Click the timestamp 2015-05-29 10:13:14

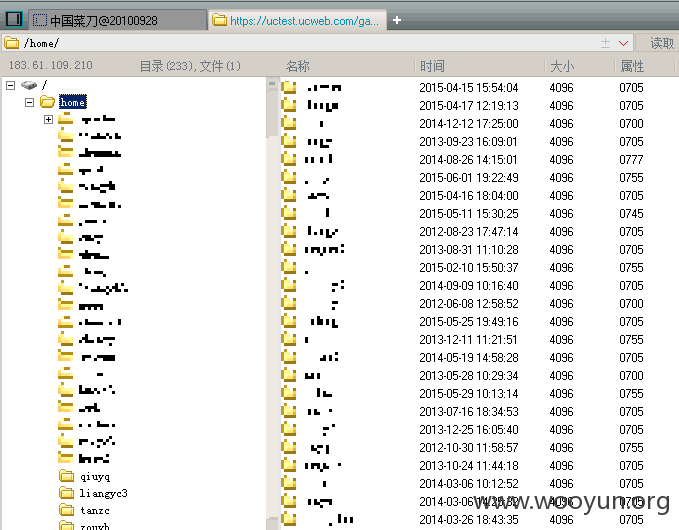[x=469, y=394]
